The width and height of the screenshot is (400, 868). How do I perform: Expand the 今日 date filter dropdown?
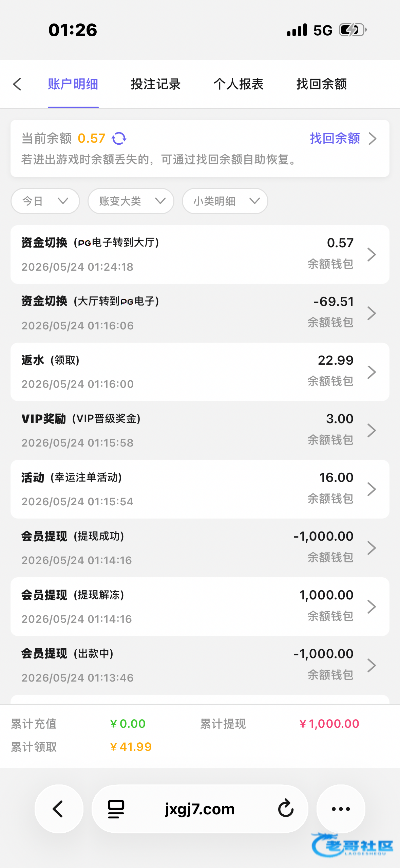pos(45,201)
